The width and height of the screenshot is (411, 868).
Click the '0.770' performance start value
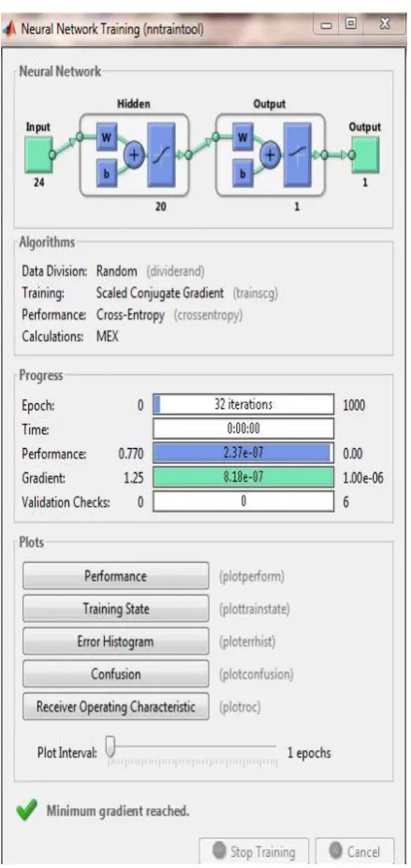[131, 454]
